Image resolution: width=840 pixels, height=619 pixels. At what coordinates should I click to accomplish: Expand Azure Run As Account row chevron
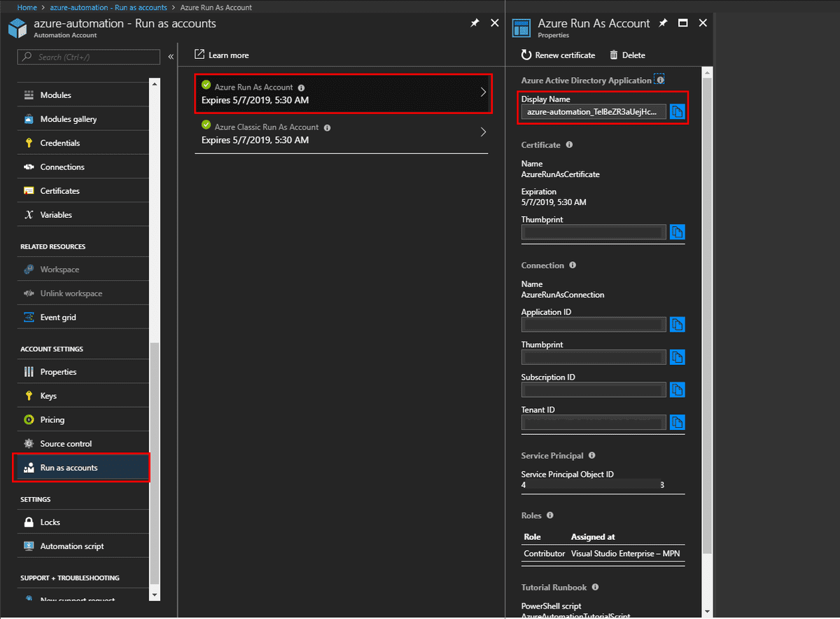483,92
